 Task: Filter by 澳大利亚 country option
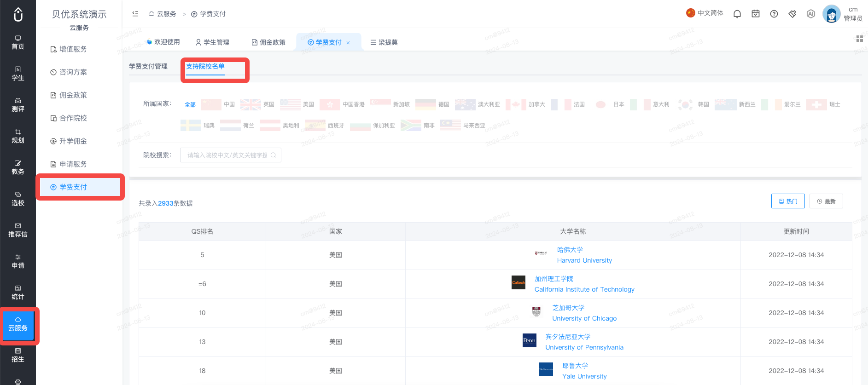coord(478,104)
